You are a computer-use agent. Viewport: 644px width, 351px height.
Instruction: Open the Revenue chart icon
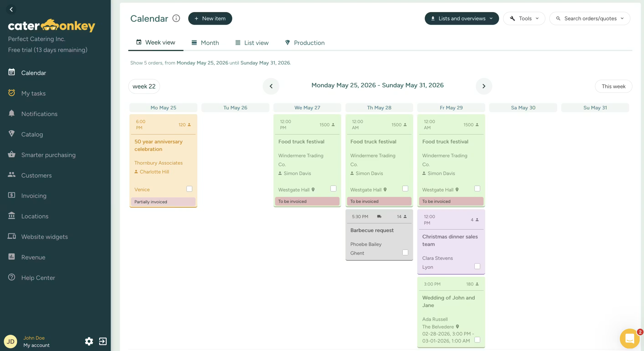click(12, 257)
